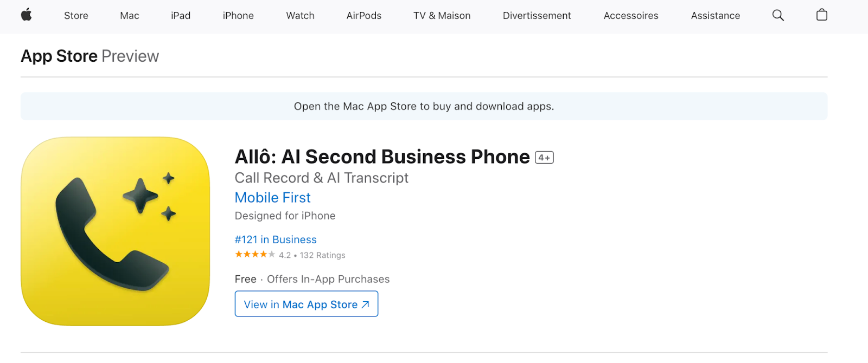Click the Apple logo icon
This screenshot has height=363, width=868.
click(26, 15)
